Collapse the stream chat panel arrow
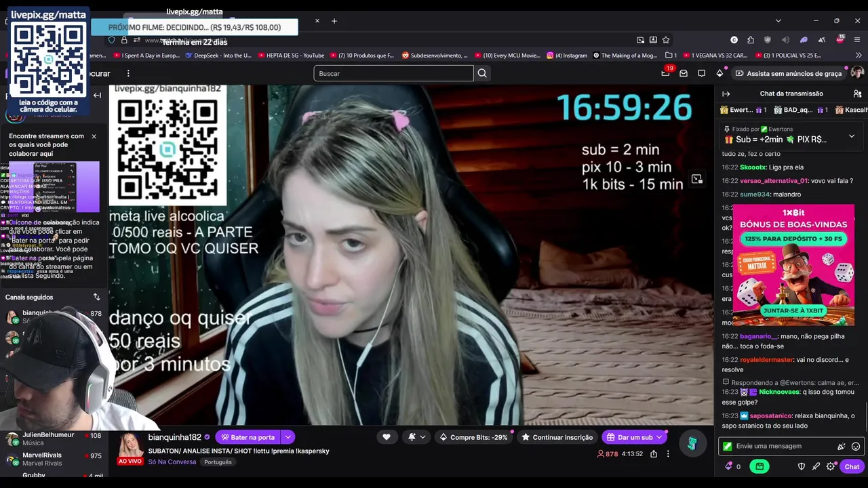The height and width of the screenshot is (488, 868). click(726, 94)
